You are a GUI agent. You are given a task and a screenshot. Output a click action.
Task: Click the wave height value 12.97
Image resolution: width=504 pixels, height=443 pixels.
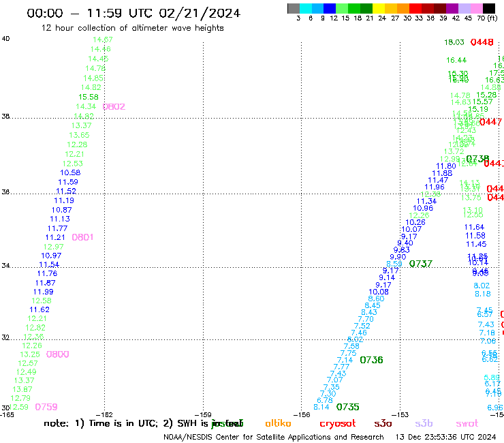click(54, 247)
